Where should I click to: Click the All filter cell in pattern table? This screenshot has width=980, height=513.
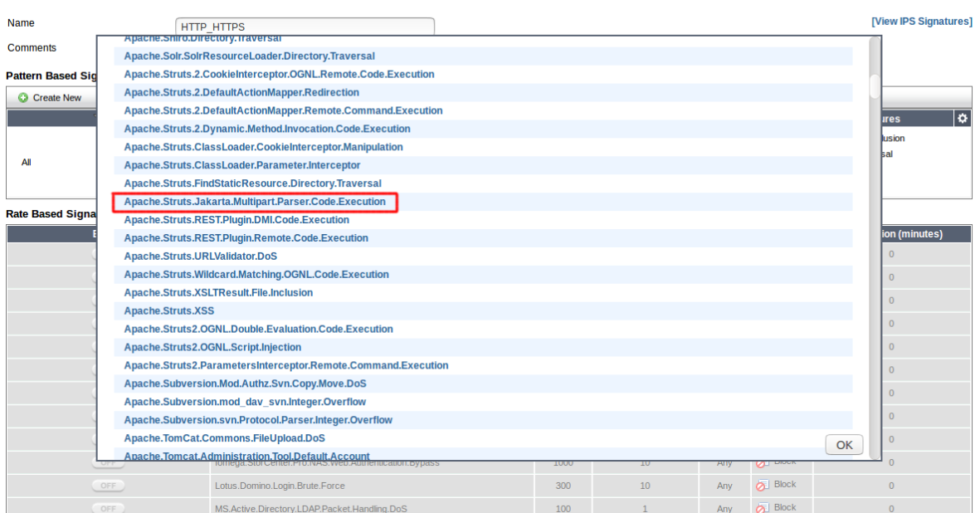click(x=27, y=162)
